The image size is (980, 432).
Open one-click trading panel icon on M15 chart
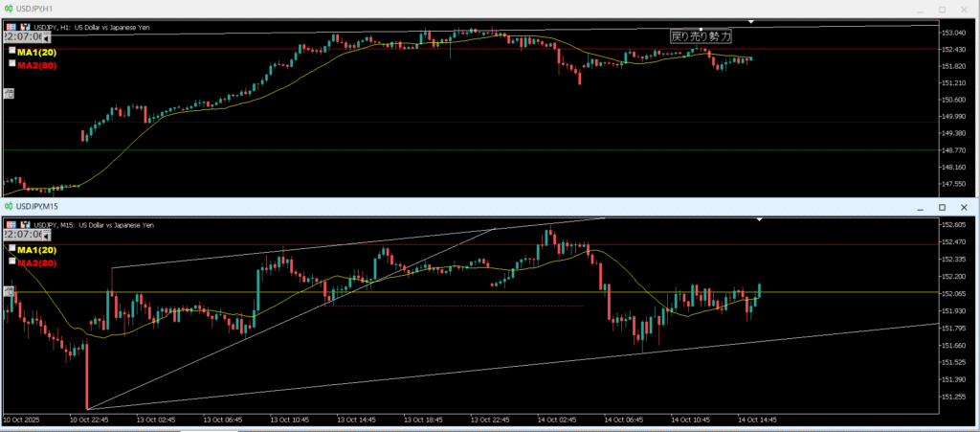(x=11, y=225)
